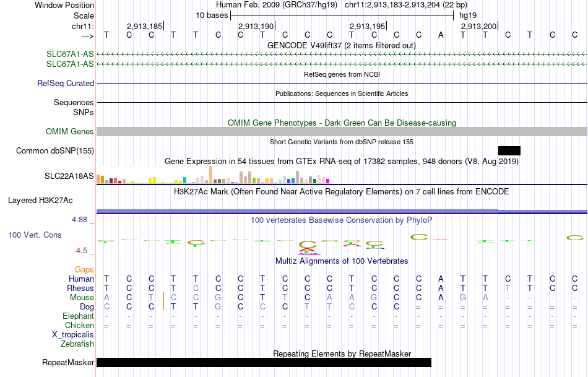
Task: Click the A base in the Human row
Action: point(441,279)
